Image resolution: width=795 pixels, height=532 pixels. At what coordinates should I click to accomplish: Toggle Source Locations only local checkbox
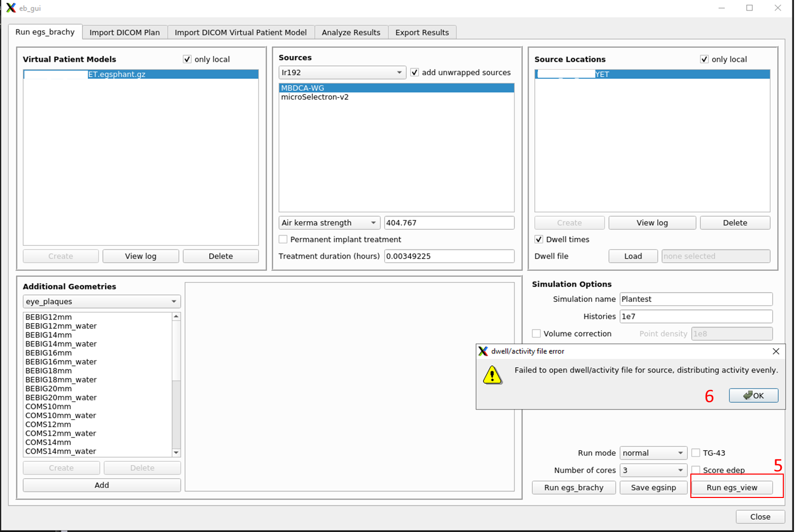(x=704, y=59)
